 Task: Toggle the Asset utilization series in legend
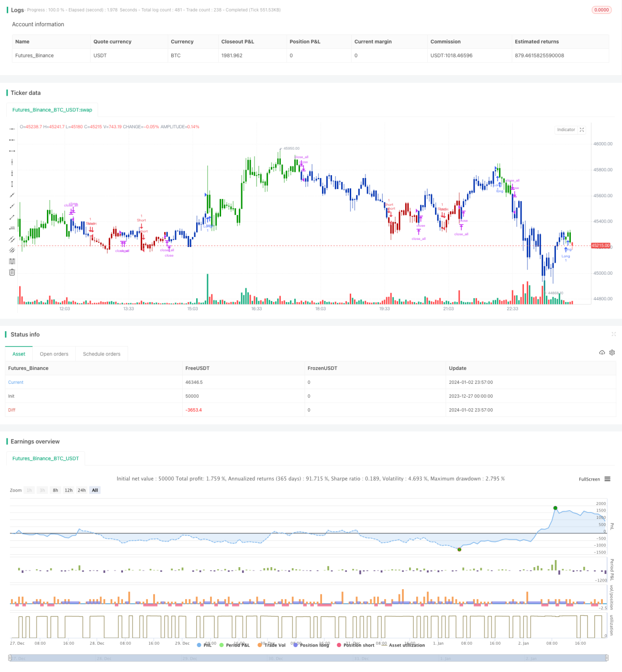click(403, 645)
